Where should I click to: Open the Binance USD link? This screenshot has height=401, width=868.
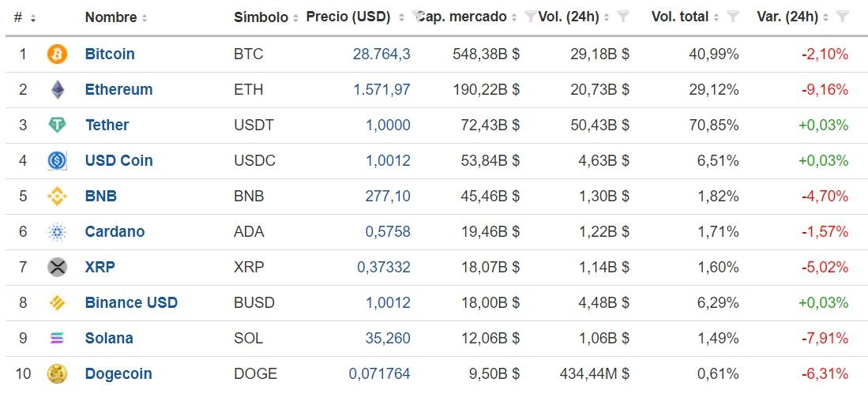(x=131, y=302)
